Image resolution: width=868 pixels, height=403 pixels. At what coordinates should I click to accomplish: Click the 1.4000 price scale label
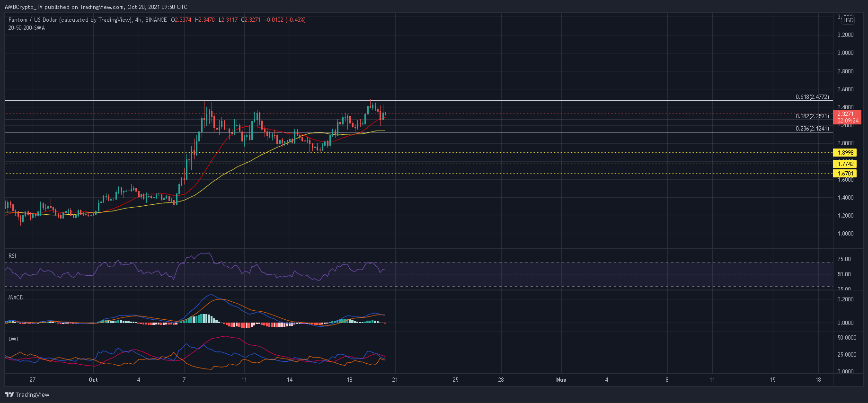[845, 198]
